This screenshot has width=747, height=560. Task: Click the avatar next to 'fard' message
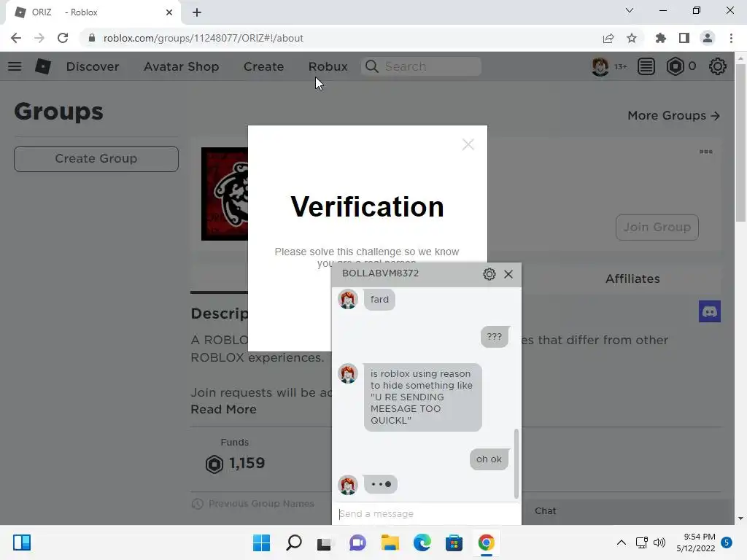tap(348, 300)
